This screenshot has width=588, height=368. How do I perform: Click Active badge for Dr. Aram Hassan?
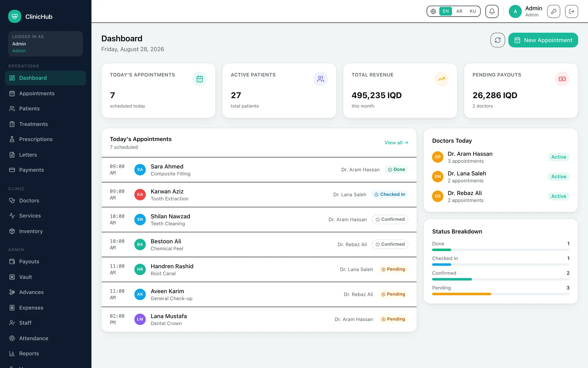point(559,157)
